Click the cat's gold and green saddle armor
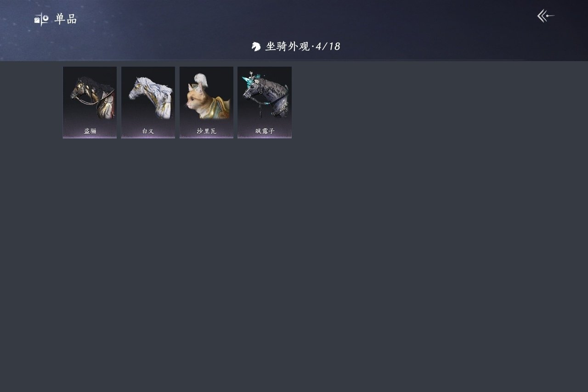 (x=218, y=108)
